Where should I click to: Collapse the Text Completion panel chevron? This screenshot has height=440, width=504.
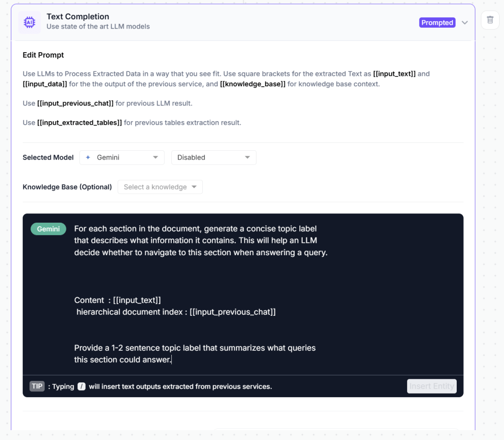(x=465, y=23)
